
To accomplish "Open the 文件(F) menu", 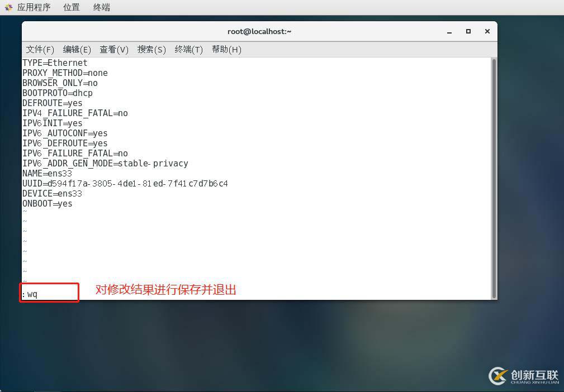I will click(x=40, y=49).
